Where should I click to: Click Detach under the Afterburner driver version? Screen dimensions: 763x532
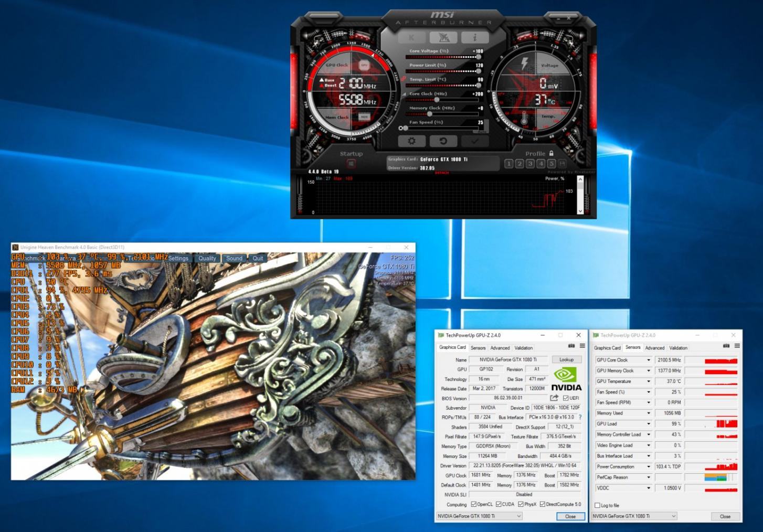click(442, 173)
